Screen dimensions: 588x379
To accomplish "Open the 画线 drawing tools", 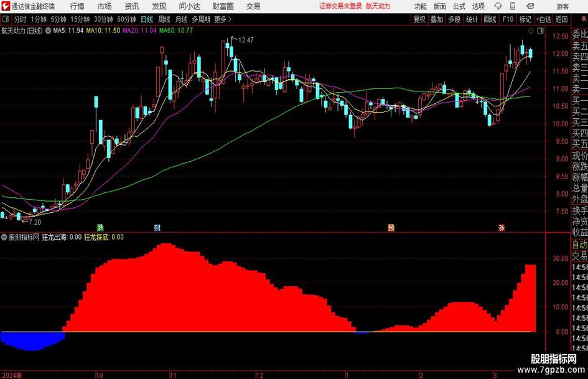I will pyautogui.click(x=490, y=19).
